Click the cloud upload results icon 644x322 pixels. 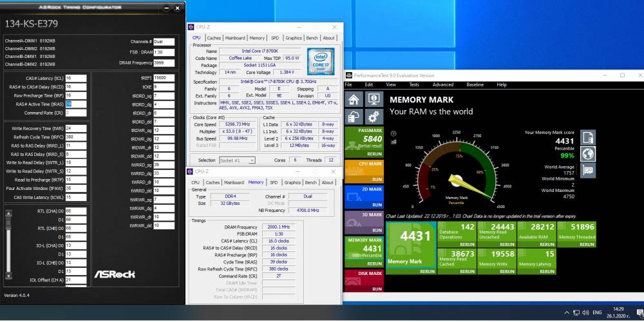point(354,117)
